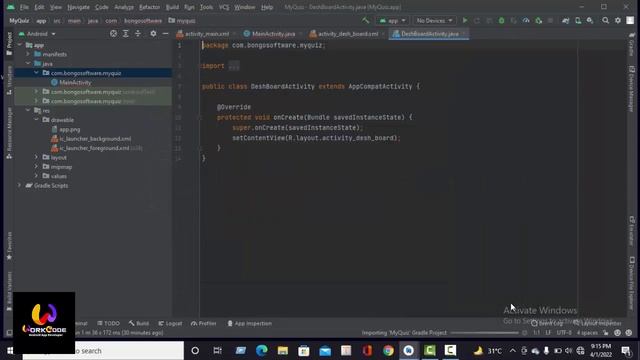Viewport: 640px width, 360px height.
Task: Open the IDE settings gear in the toolbar
Action: click(x=618, y=20)
